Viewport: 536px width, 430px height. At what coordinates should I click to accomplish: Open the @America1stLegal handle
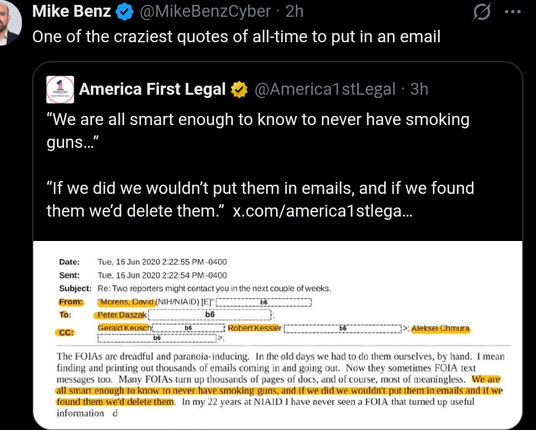tap(325, 90)
